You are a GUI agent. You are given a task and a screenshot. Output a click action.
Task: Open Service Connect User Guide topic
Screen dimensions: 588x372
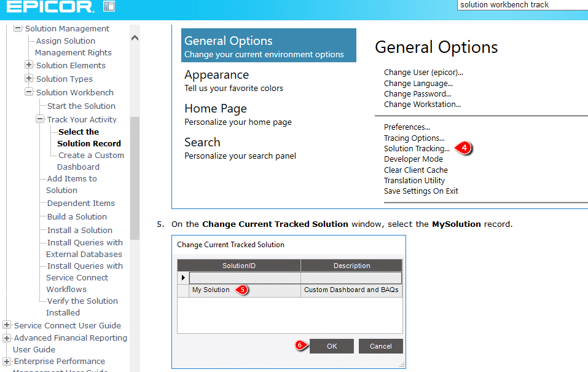[68, 325]
